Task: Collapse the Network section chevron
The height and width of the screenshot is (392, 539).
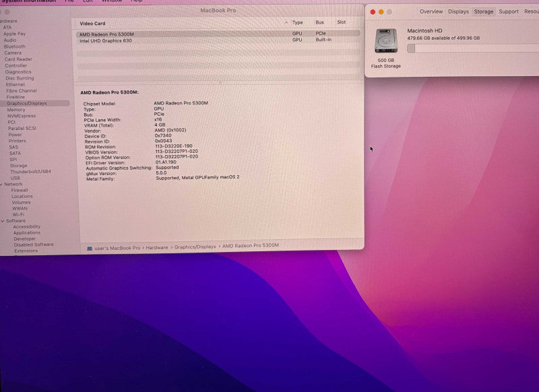Action: pyautogui.click(x=1, y=185)
